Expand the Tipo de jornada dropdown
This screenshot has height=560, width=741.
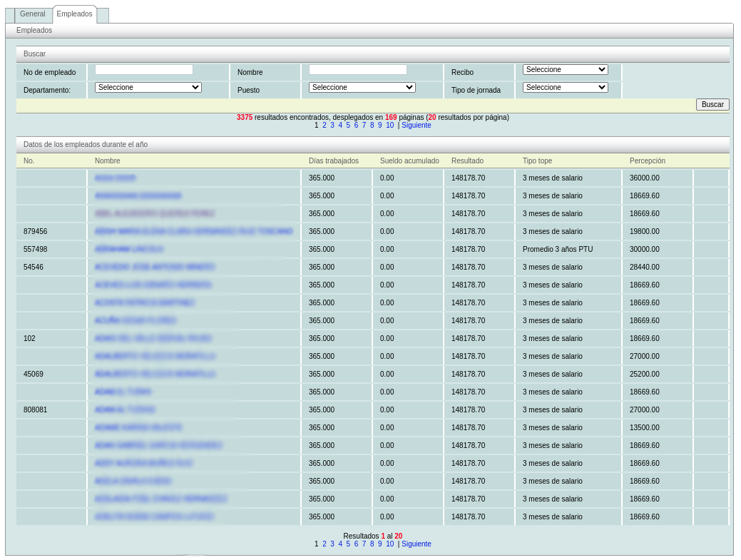[x=565, y=88]
